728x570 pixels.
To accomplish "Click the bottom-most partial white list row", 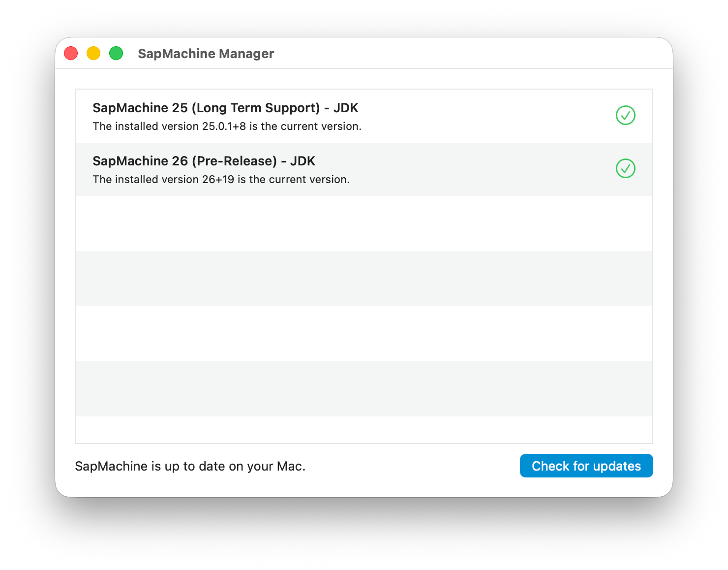I will pos(364,430).
